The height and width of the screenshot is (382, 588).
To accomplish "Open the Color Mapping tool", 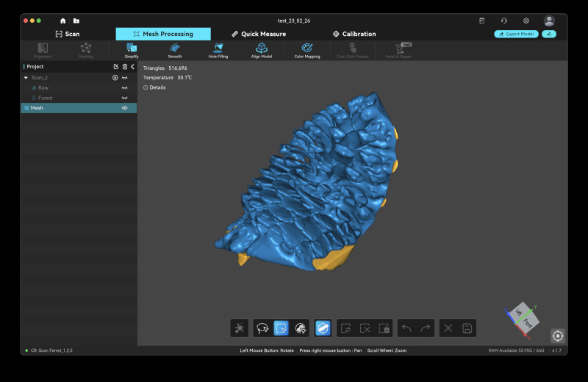I will pos(307,50).
